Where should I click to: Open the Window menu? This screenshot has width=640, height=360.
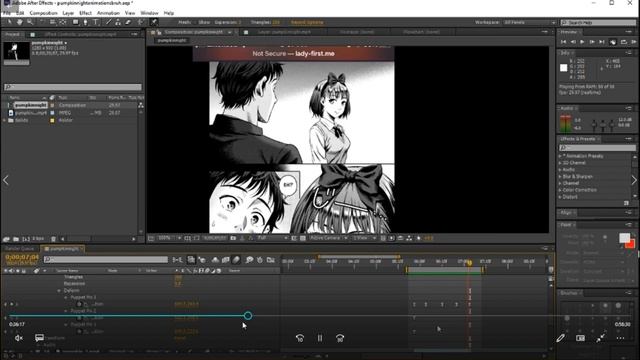pyautogui.click(x=149, y=13)
